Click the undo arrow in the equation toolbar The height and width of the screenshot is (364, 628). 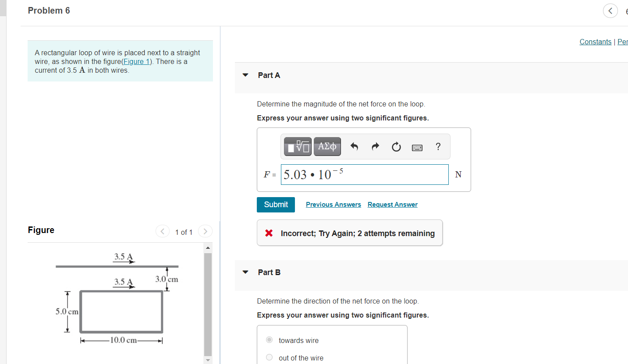(x=354, y=146)
